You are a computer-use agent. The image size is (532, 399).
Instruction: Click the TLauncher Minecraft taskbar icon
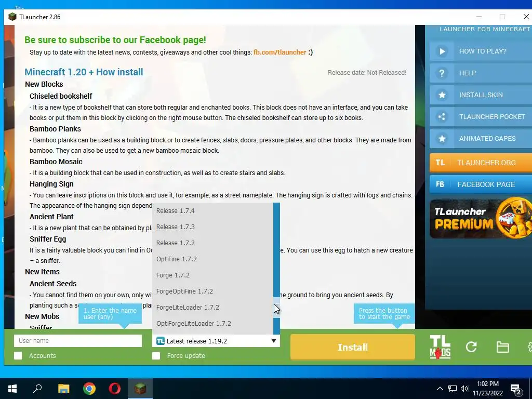[140, 389]
